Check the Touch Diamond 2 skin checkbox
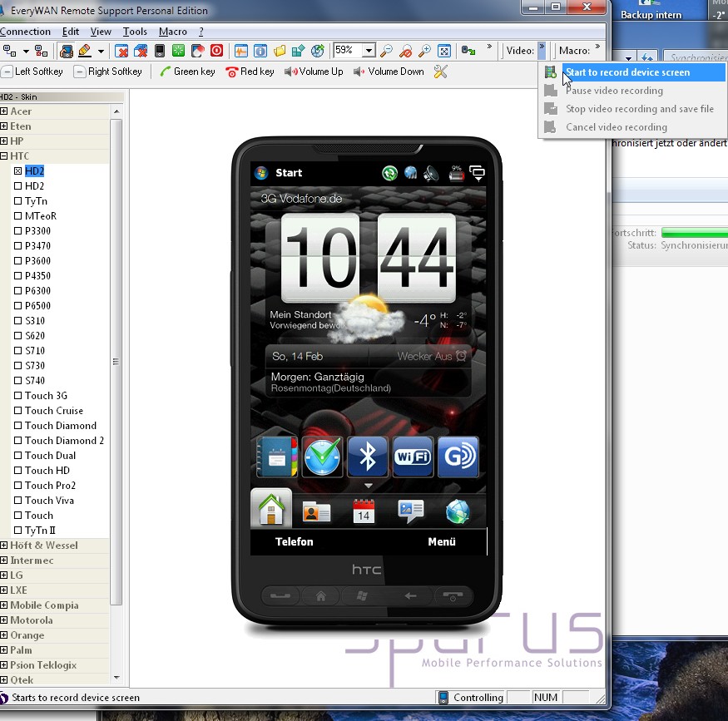728x721 pixels. point(17,440)
